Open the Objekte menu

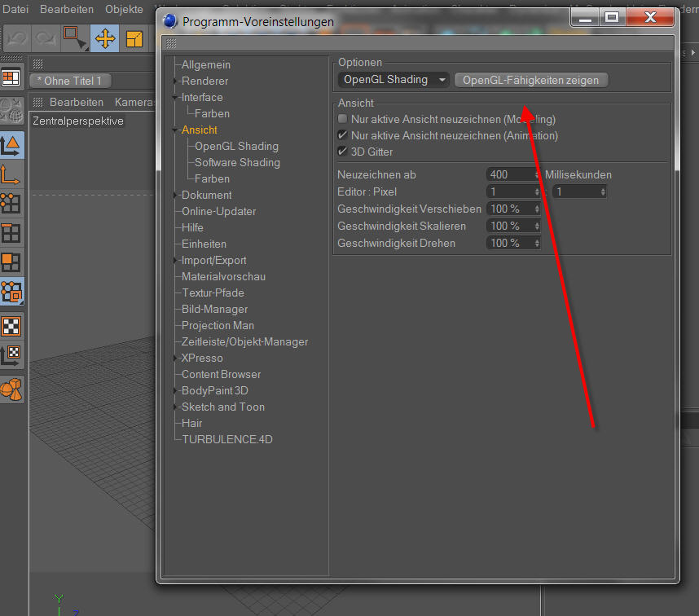point(124,9)
